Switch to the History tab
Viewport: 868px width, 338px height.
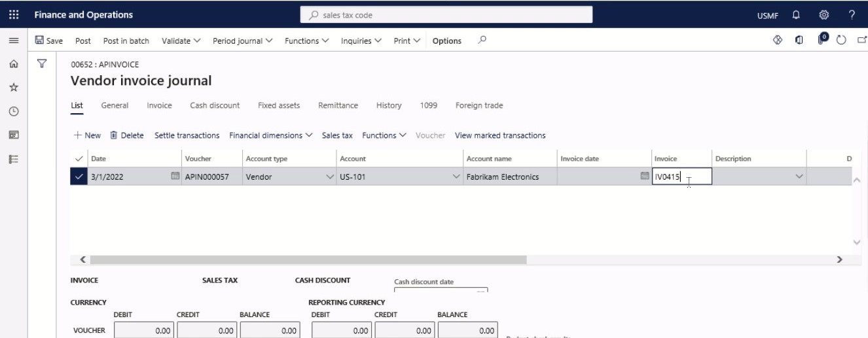pos(389,105)
